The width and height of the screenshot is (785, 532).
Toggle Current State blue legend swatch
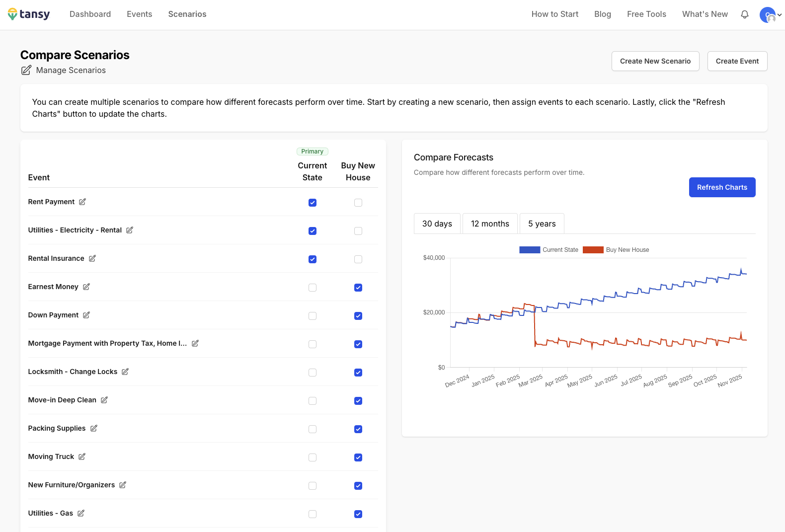click(529, 250)
